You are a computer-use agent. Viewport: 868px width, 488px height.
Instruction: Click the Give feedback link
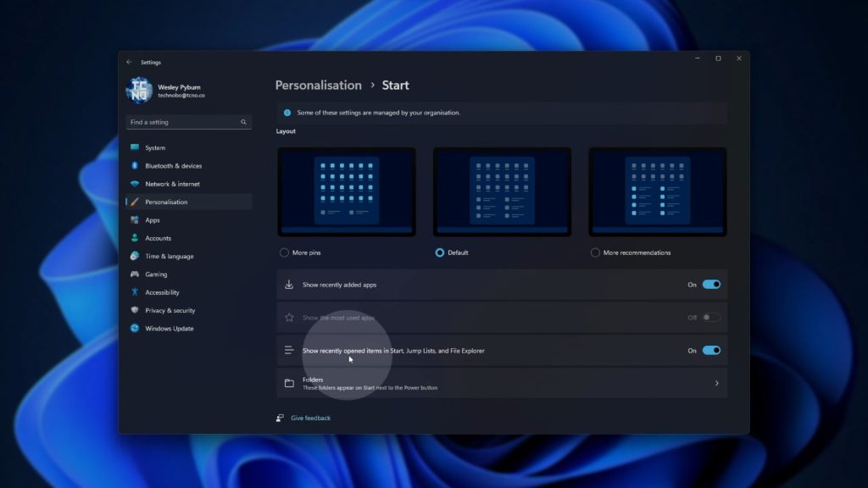[310, 419]
